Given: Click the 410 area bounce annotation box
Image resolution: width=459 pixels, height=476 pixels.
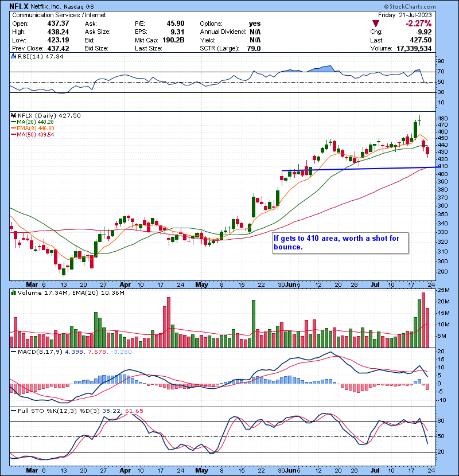Looking at the screenshot, I should coord(340,243).
